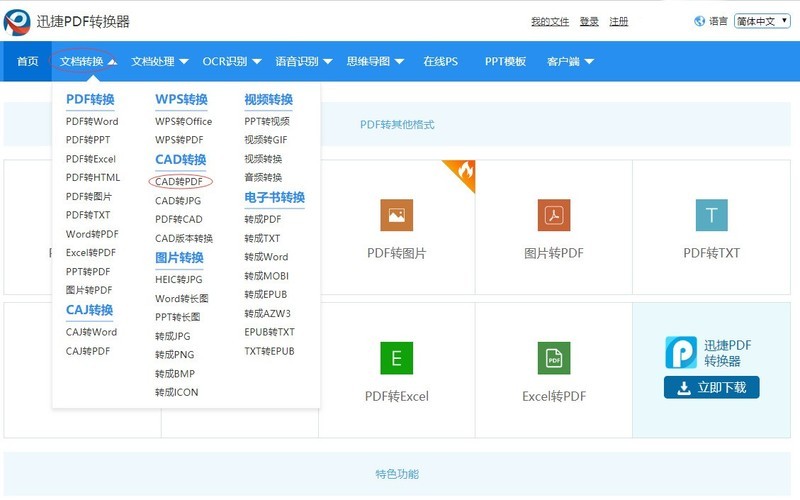Image resolution: width=800 pixels, height=500 pixels.
Task: Select WPS转PDF menu entry
Action: click(179, 140)
